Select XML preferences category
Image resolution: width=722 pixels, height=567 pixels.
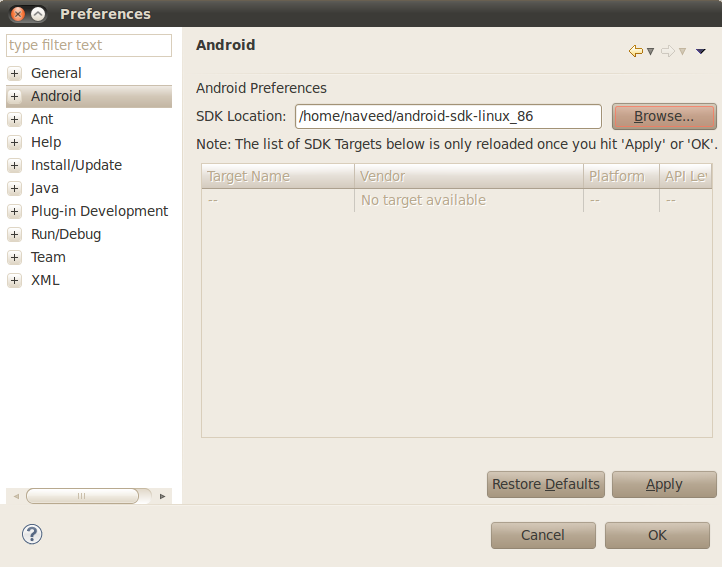coord(45,281)
